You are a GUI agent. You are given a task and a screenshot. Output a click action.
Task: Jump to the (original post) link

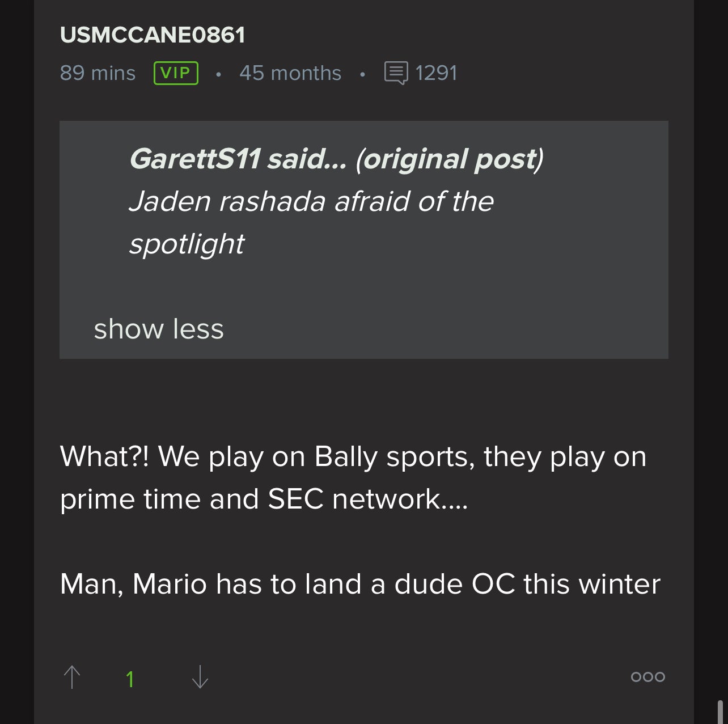[x=449, y=159]
